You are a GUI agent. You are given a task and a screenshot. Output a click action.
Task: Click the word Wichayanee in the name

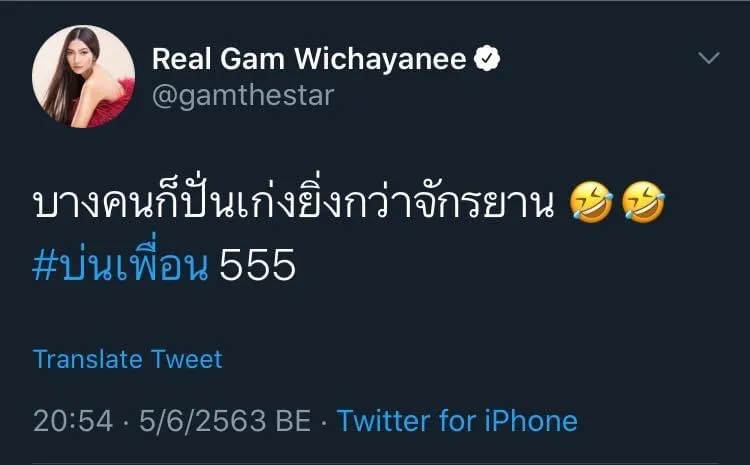[380, 59]
